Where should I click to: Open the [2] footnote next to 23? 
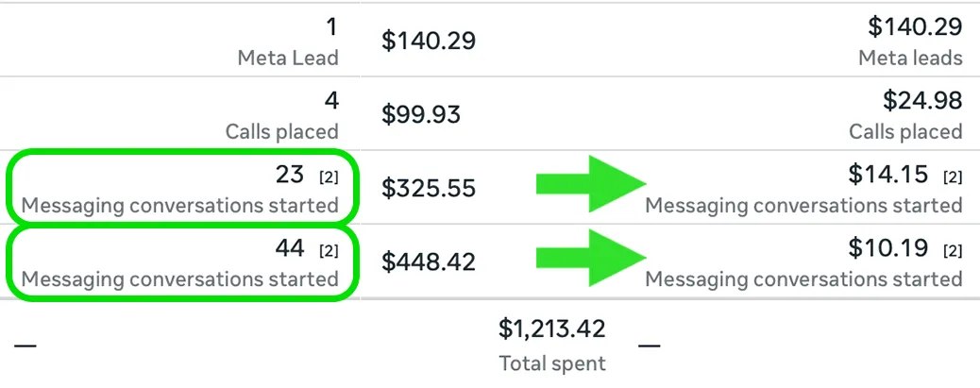328,177
